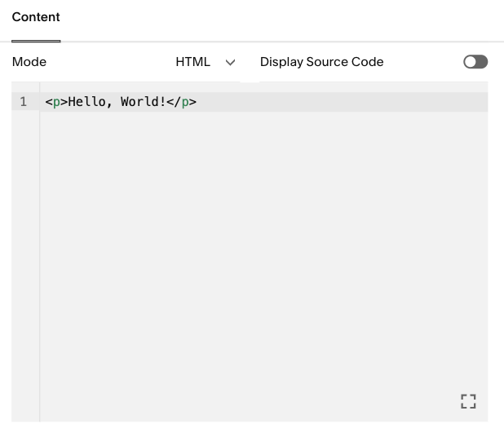Click the underline beneath the Content tab

pyautogui.click(x=36, y=40)
